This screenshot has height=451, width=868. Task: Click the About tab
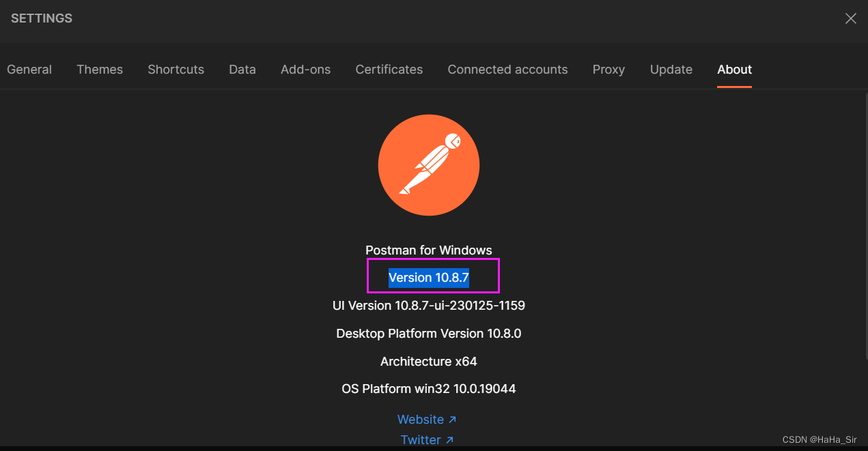734,70
